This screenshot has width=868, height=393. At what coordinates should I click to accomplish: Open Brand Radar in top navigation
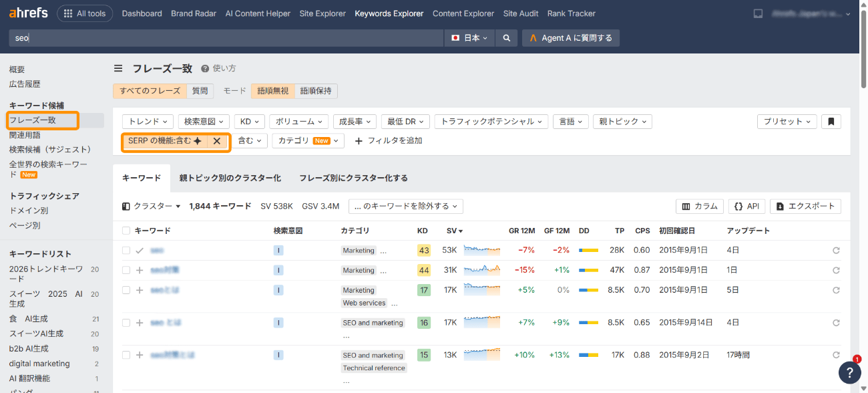[x=194, y=13]
